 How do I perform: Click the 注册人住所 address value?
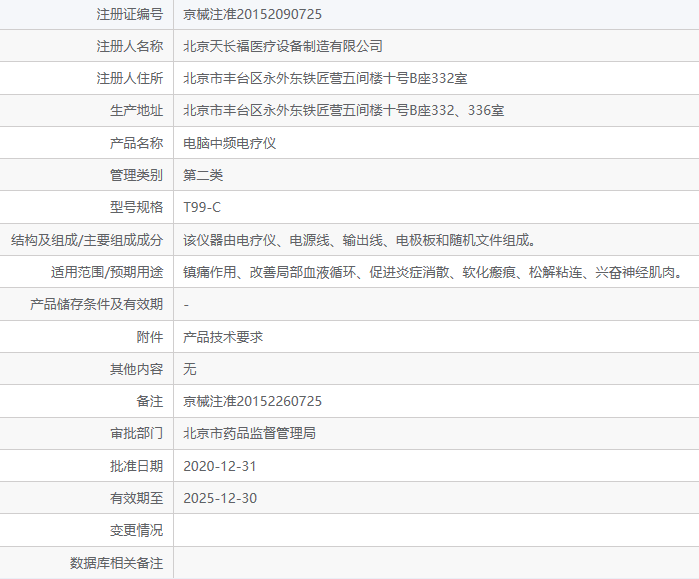tap(325, 78)
